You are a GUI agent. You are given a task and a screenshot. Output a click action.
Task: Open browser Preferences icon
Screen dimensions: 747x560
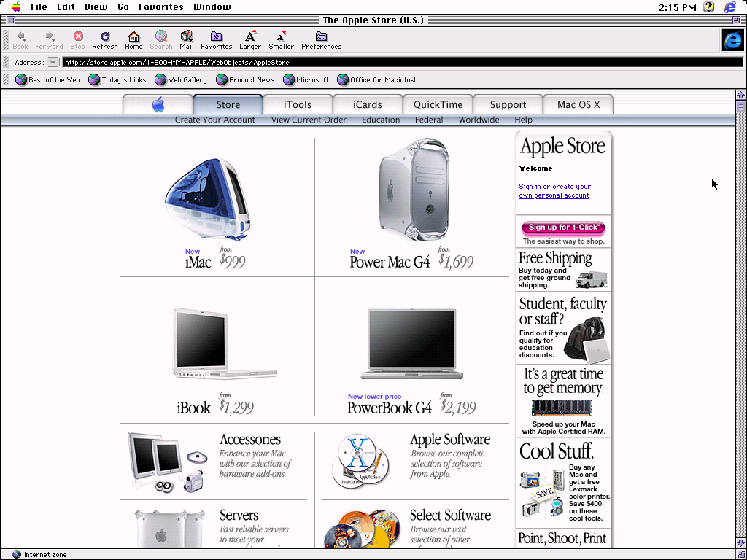tap(321, 36)
